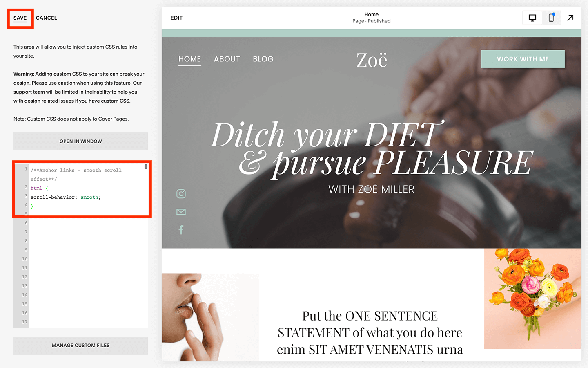Viewport: 588px width, 368px height.
Task: Save the custom CSS changes
Action: (x=20, y=18)
